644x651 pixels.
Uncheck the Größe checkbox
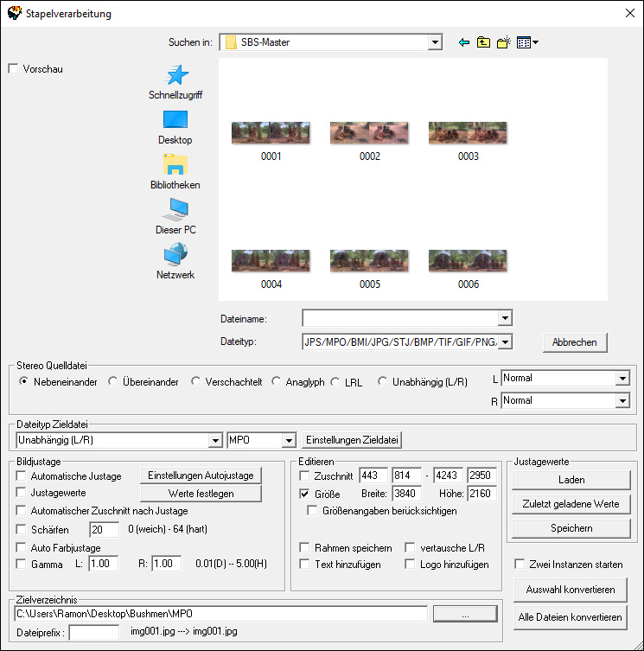pos(304,494)
